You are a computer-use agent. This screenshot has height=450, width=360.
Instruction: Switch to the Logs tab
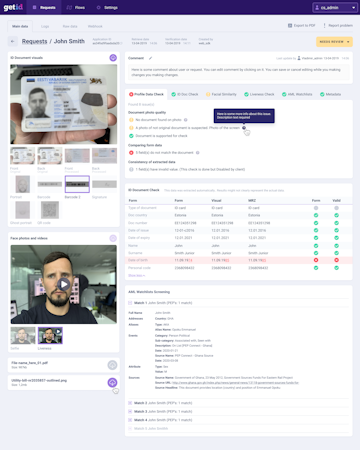click(x=45, y=26)
